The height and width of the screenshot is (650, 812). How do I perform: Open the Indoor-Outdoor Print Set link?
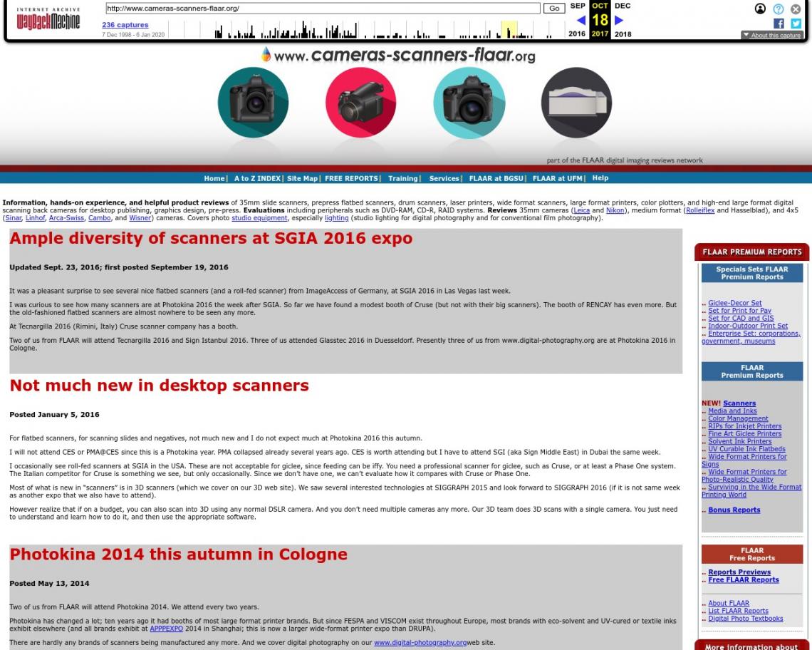coord(748,326)
